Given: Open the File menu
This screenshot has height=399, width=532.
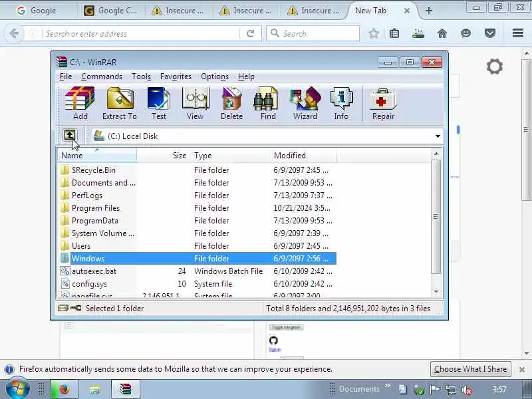Looking at the screenshot, I should 65,76.
